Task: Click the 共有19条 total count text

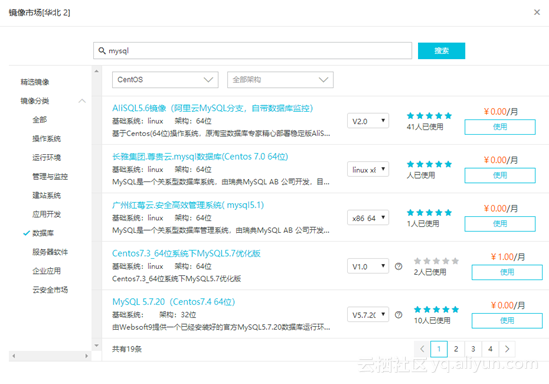Action: point(127,349)
